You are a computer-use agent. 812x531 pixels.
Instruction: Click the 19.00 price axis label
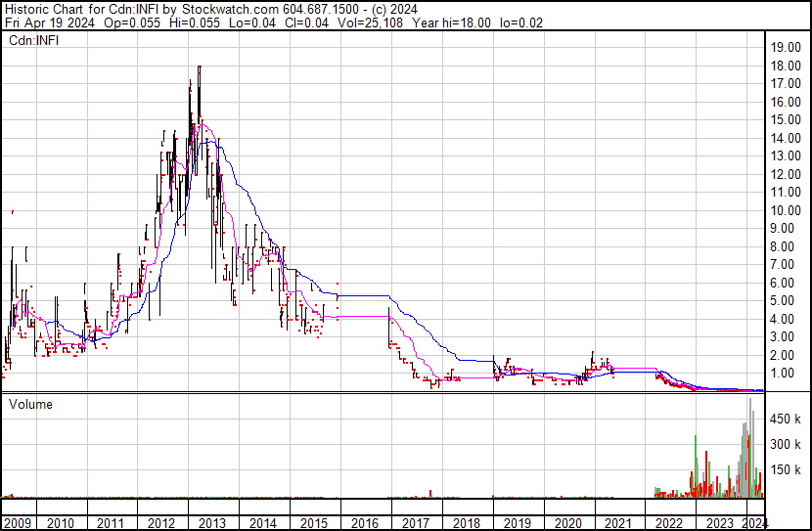pyautogui.click(x=786, y=47)
